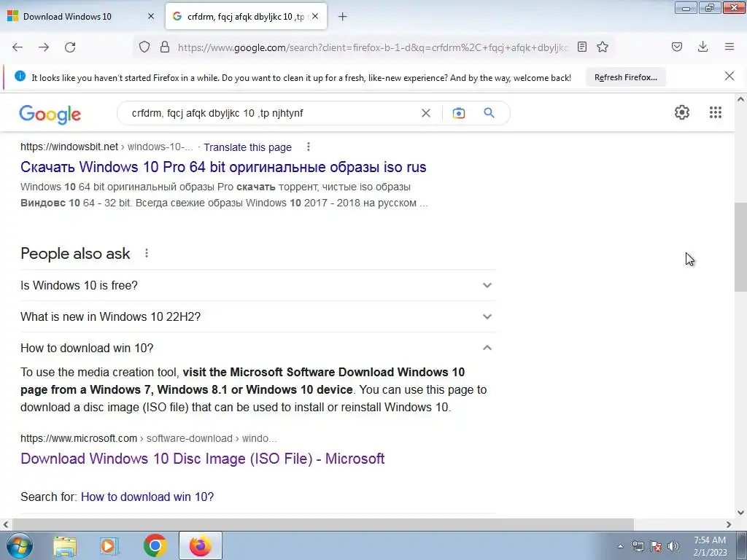Open the Action Center flag icon
Screen dimensions: 747x560
coord(656,546)
